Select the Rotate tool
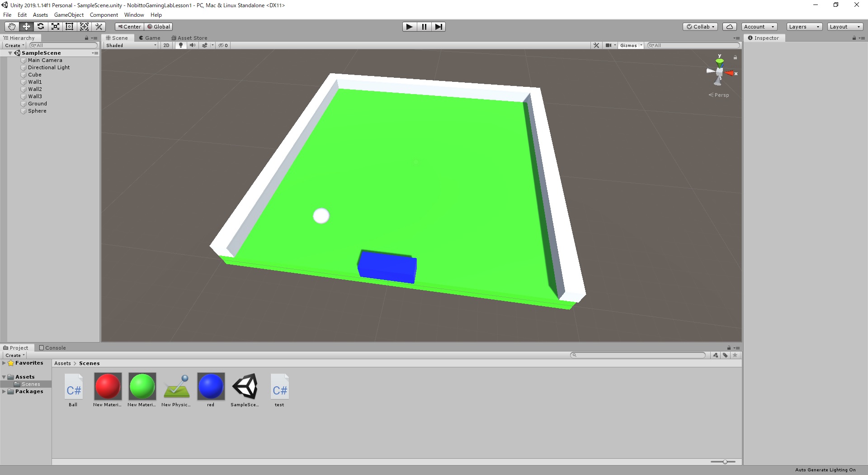Image resolution: width=868 pixels, height=475 pixels. click(x=41, y=27)
